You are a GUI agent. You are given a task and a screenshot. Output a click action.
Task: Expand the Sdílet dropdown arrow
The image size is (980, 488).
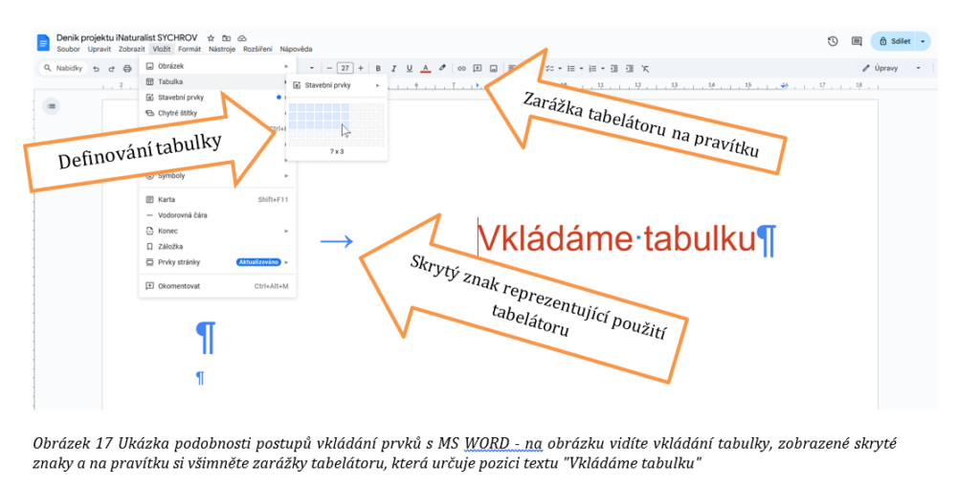[922, 42]
